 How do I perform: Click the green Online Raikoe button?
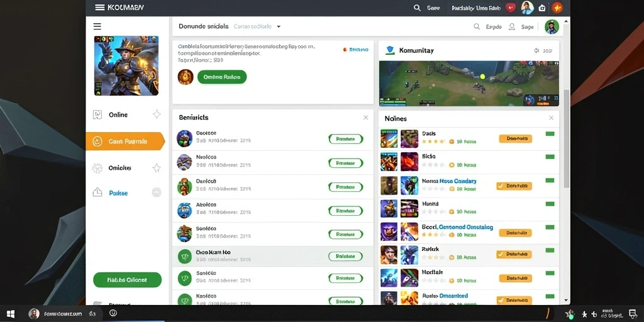(222, 77)
